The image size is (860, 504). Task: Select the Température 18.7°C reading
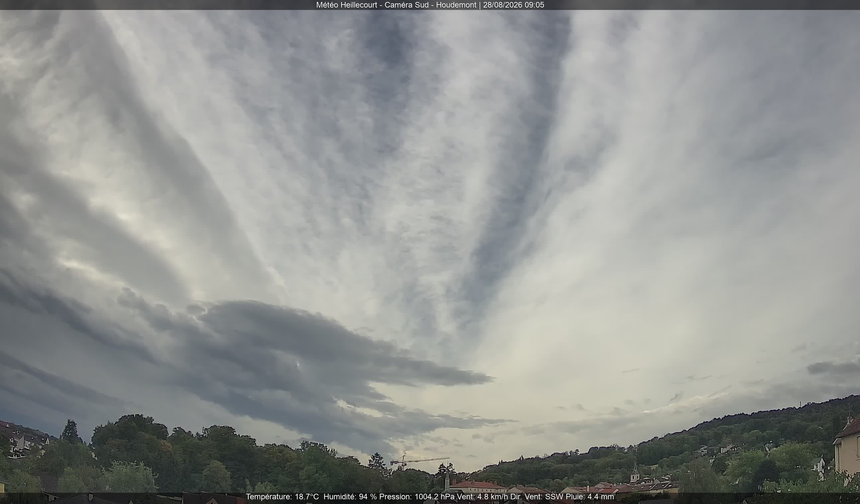(x=282, y=497)
